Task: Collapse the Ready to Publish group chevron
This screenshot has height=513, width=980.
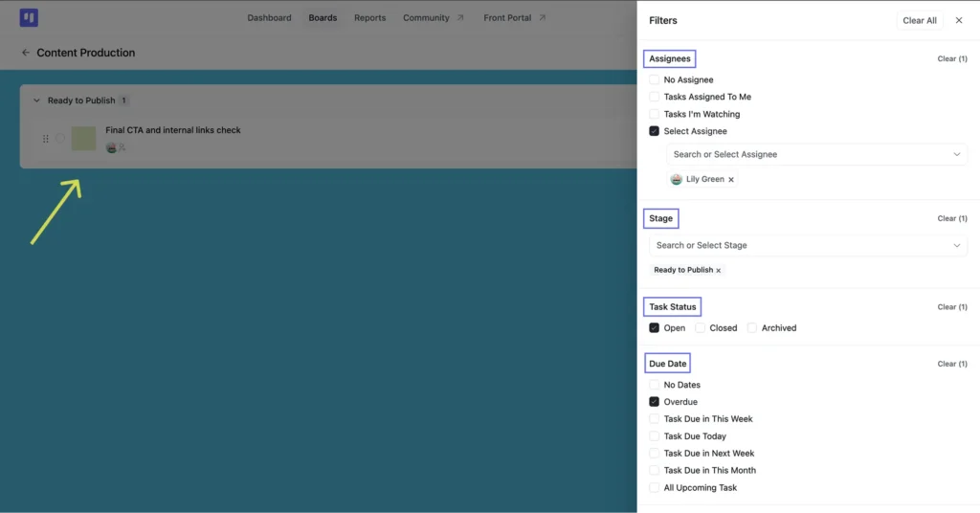Action: click(36, 100)
